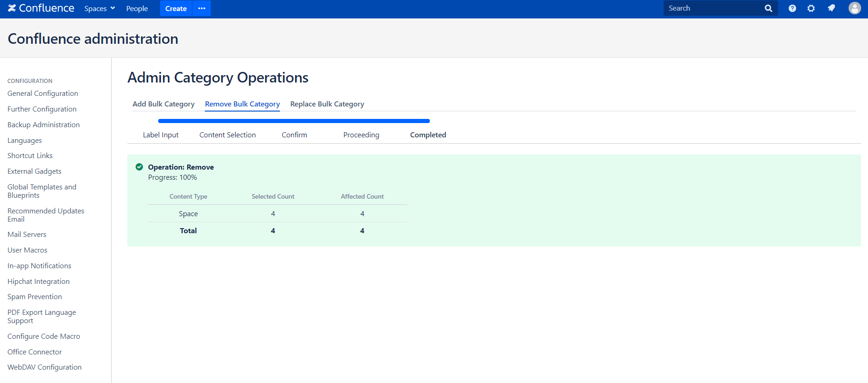This screenshot has height=383, width=868.
Task: Click the Total row label
Action: (188, 231)
